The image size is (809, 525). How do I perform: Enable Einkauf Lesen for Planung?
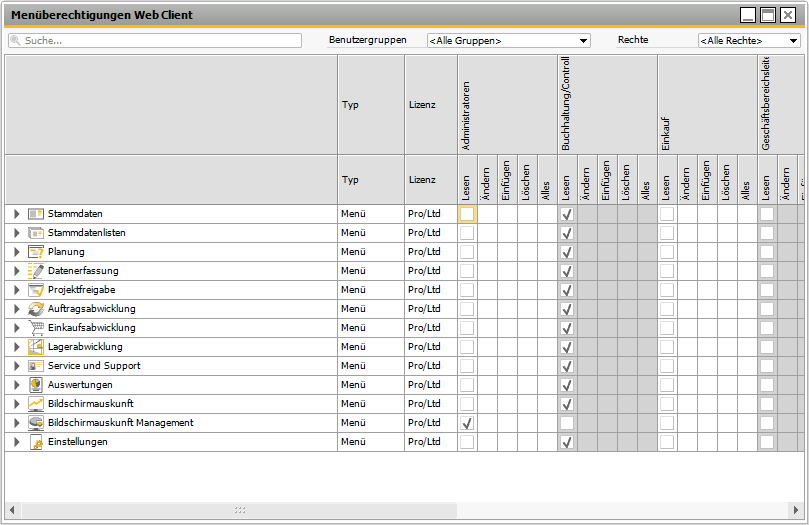[x=667, y=252]
